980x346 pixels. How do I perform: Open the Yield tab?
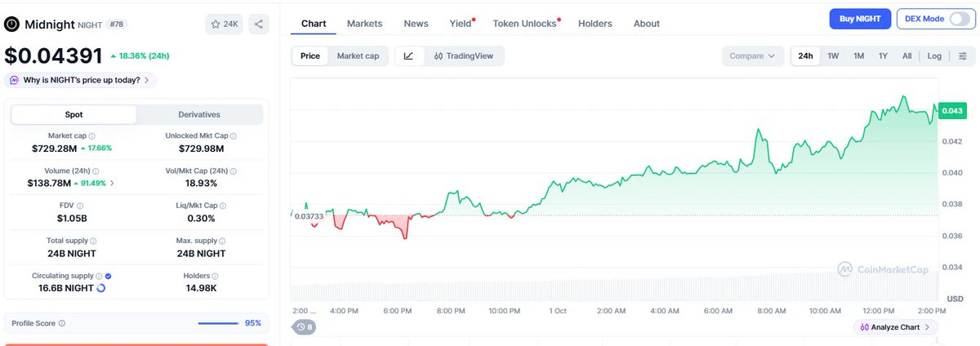point(461,24)
